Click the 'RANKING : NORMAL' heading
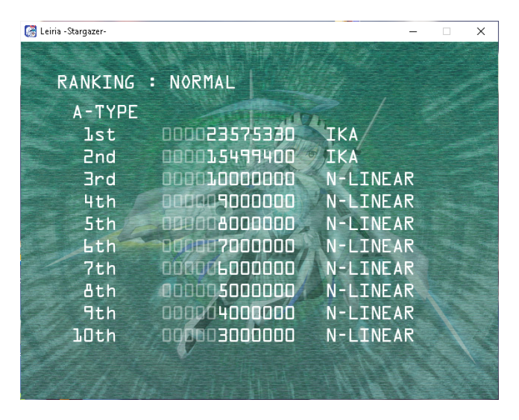 pos(146,82)
